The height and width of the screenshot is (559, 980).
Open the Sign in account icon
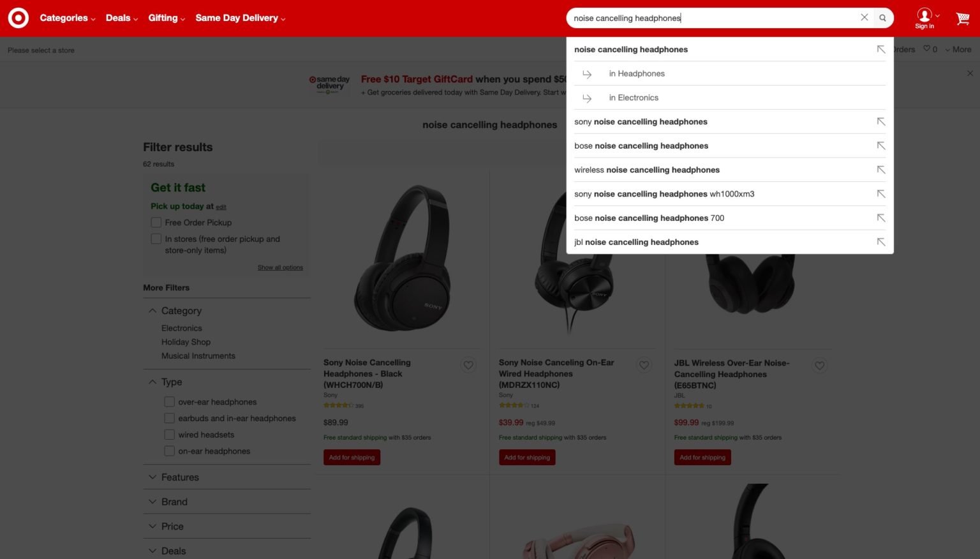click(x=925, y=19)
